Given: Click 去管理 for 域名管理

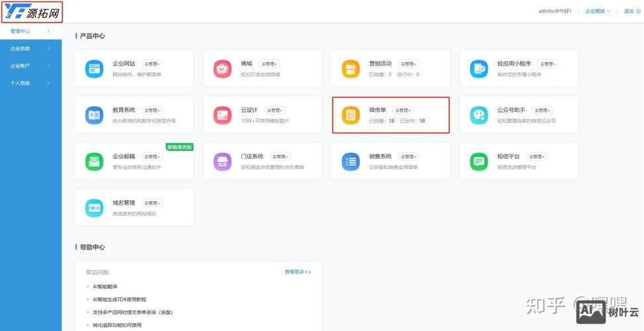Looking at the screenshot, I should pos(152,203).
